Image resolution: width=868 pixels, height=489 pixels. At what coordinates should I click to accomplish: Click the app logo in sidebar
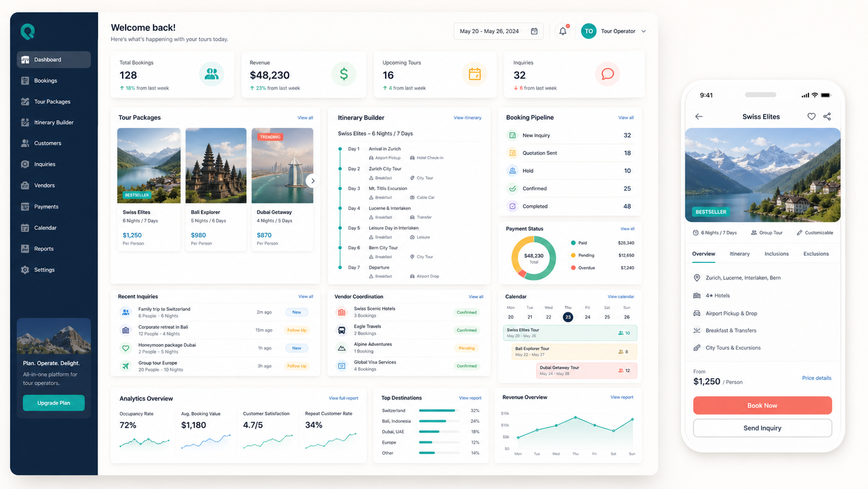(x=28, y=32)
